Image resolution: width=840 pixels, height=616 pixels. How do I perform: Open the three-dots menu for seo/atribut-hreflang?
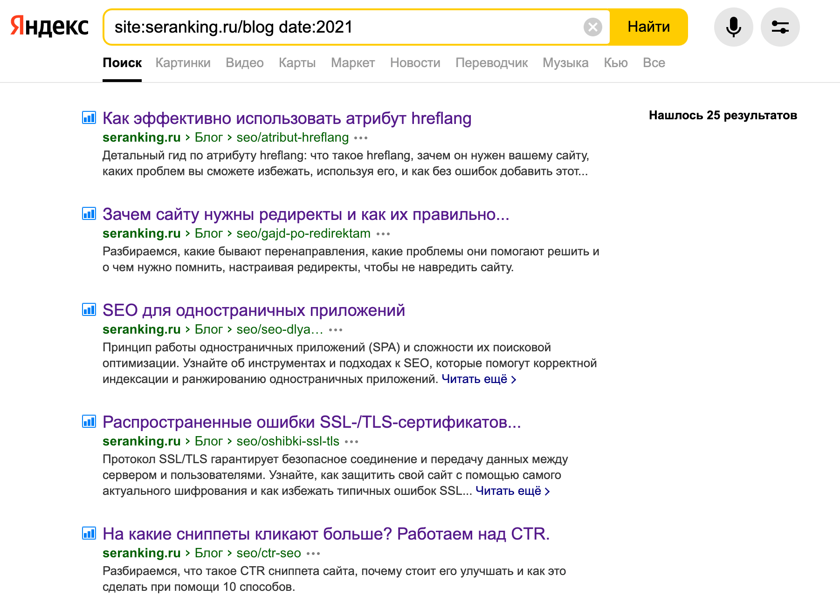pyautogui.click(x=361, y=138)
